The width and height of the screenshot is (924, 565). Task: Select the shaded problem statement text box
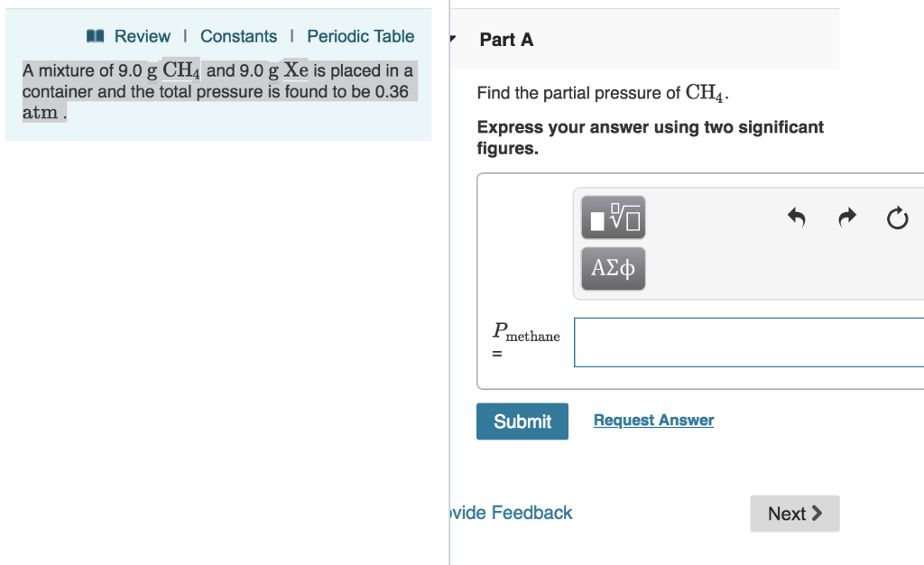click(218, 91)
